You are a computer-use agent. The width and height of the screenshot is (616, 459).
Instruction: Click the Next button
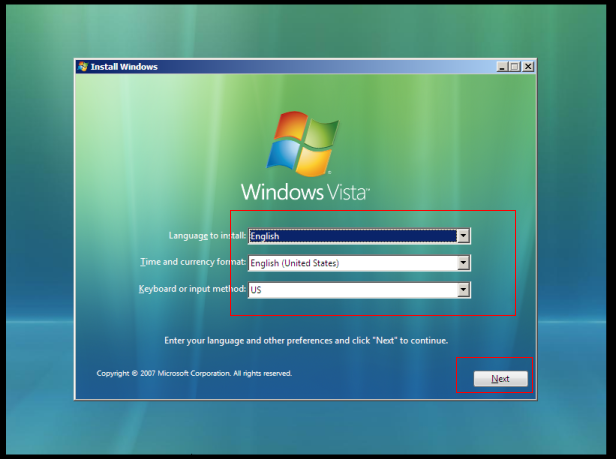point(500,378)
